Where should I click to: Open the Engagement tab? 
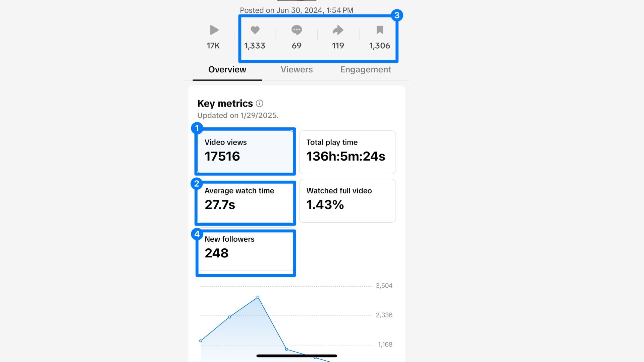point(366,69)
